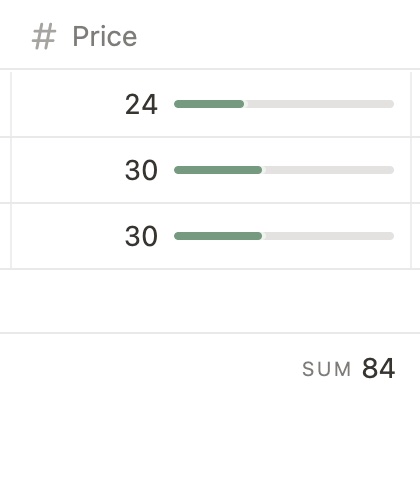Click the empty footer area left of SUM
The width and height of the screenshot is (420, 496).
[150, 369]
